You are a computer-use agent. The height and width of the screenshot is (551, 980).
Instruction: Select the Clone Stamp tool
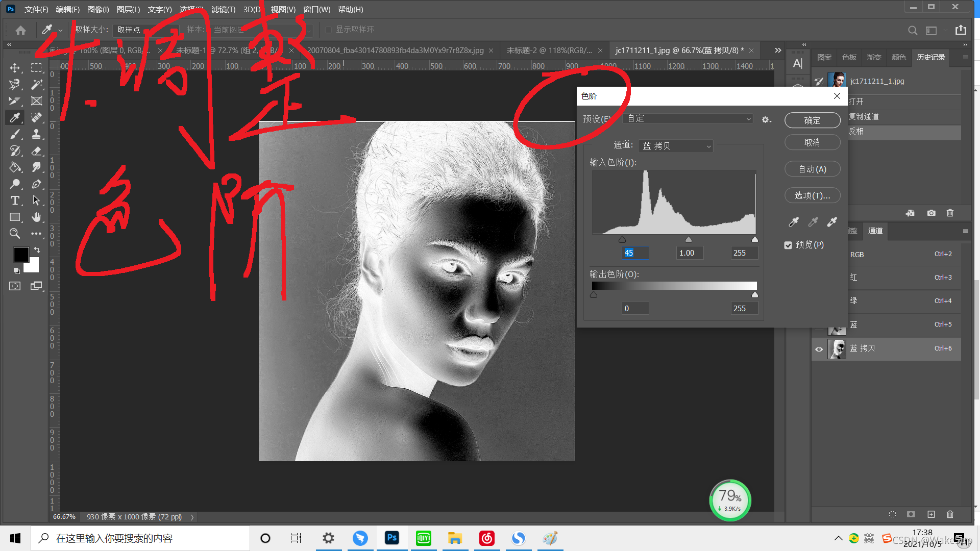coord(36,134)
